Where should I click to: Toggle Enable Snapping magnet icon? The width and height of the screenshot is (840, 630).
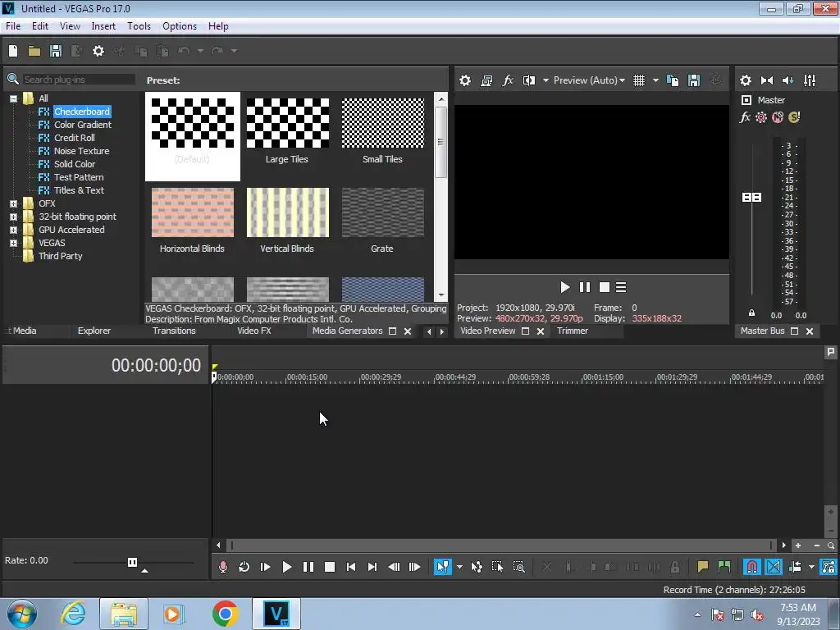[x=752, y=567]
